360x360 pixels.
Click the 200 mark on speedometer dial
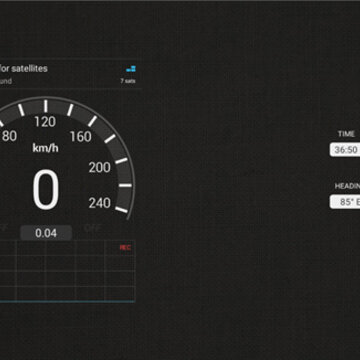tap(99, 167)
